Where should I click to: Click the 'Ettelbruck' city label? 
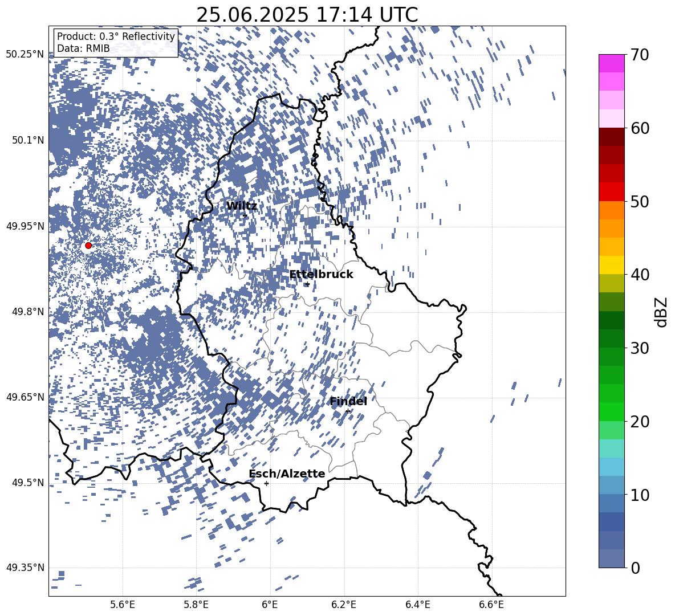pos(321,274)
